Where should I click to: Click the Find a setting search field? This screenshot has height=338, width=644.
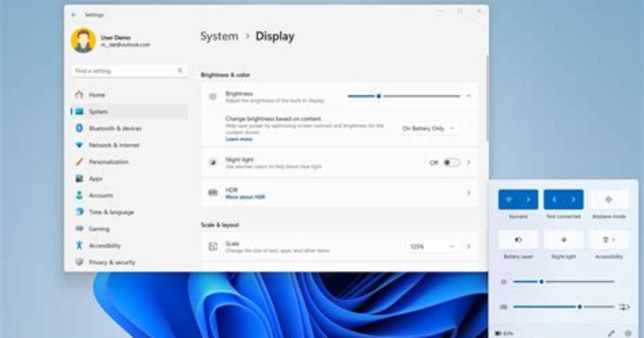coord(129,71)
